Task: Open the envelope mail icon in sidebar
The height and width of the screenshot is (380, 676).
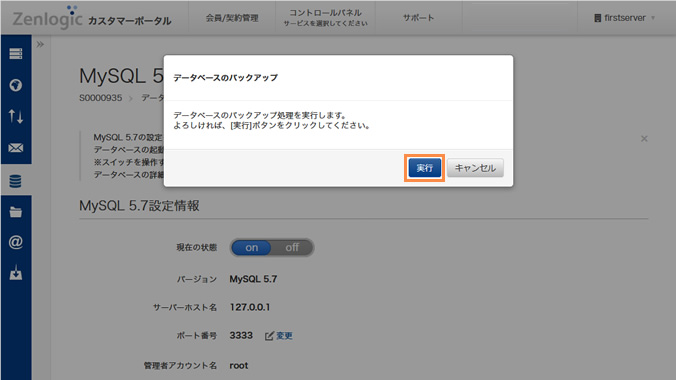Action: pos(16,148)
